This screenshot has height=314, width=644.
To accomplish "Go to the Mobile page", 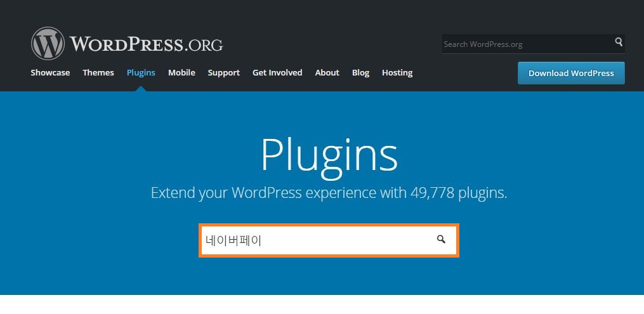I will point(181,73).
